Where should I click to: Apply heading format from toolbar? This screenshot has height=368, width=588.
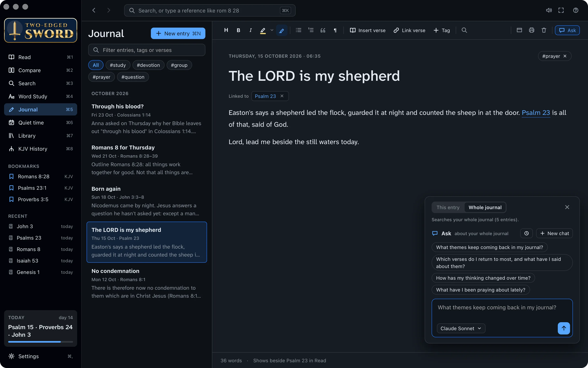(x=226, y=30)
